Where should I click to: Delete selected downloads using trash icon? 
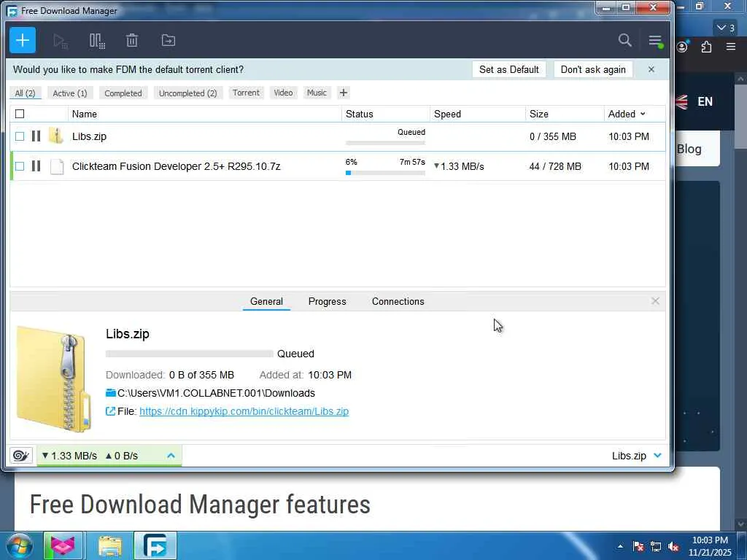132,41
